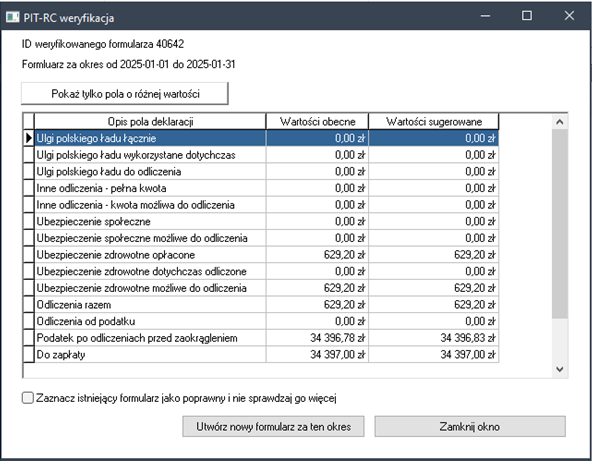Image resolution: width=592 pixels, height=461 pixels.
Task: Select the 'Ubezpieczenie społeczne' row label
Action: point(93,221)
